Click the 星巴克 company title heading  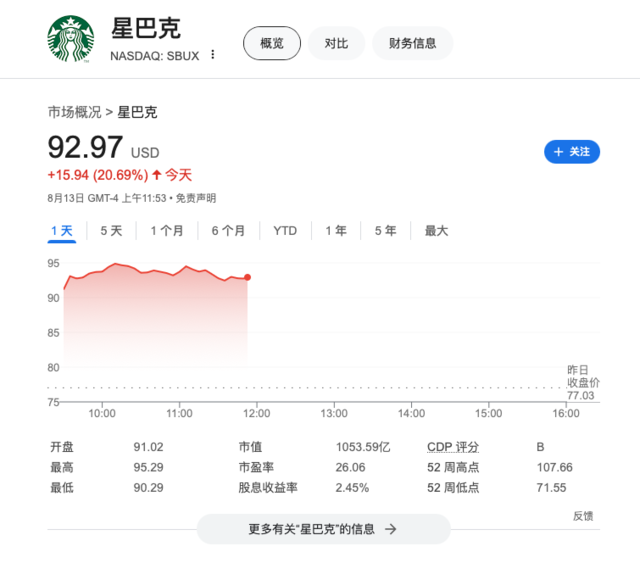(x=146, y=28)
